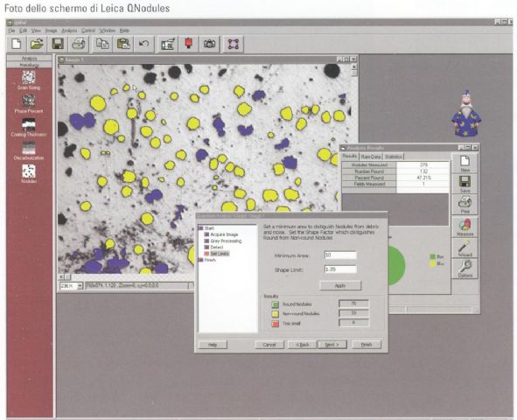Open the View menu
Viewport: 517px width, 420px height.
[36, 31]
